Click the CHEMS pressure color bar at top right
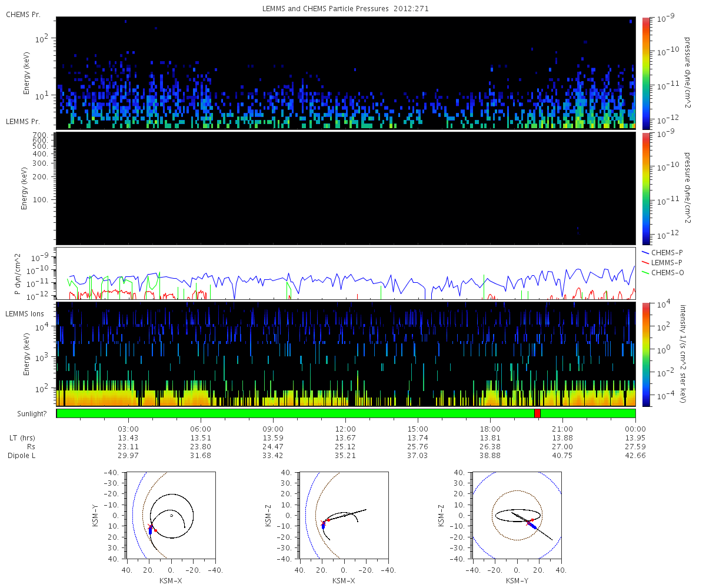This screenshot has height=588, width=706. pos(646,72)
